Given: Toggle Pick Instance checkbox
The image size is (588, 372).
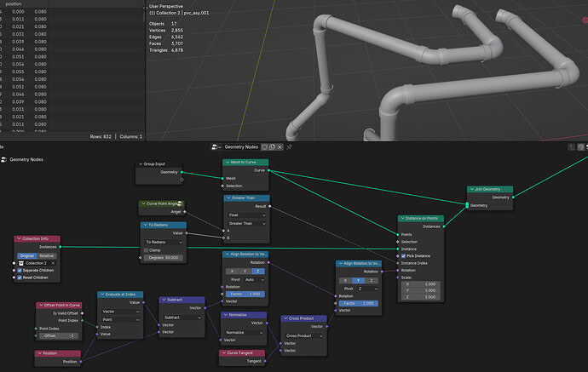Looking at the screenshot, I should pyautogui.click(x=403, y=256).
